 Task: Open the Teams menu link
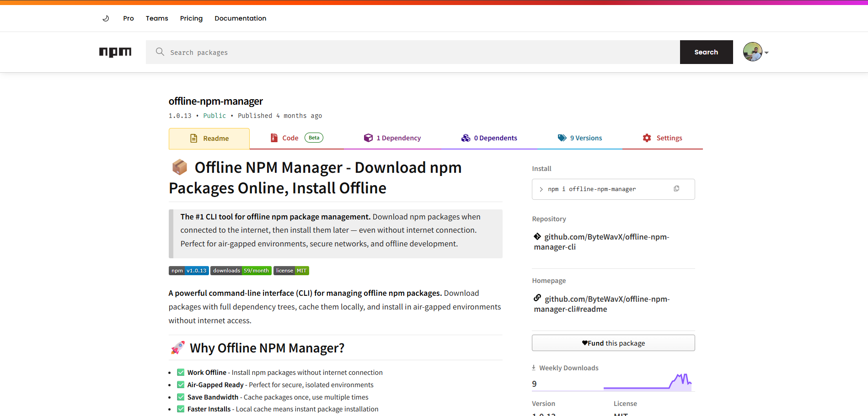coord(157,18)
